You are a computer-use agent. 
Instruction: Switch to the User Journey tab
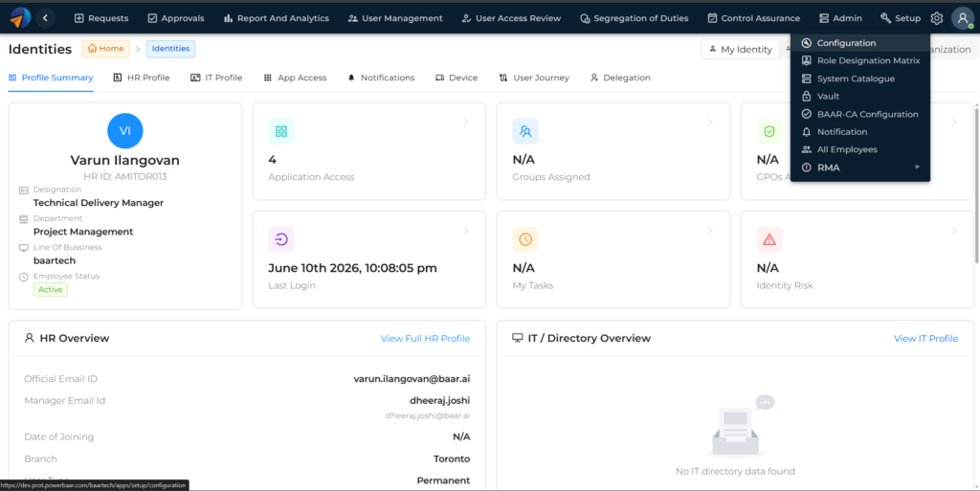(x=534, y=78)
